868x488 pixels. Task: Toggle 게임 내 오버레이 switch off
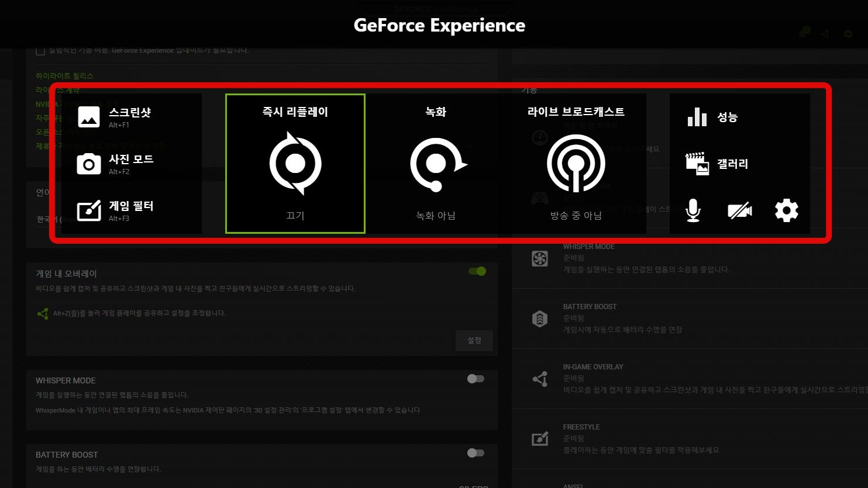tap(477, 271)
